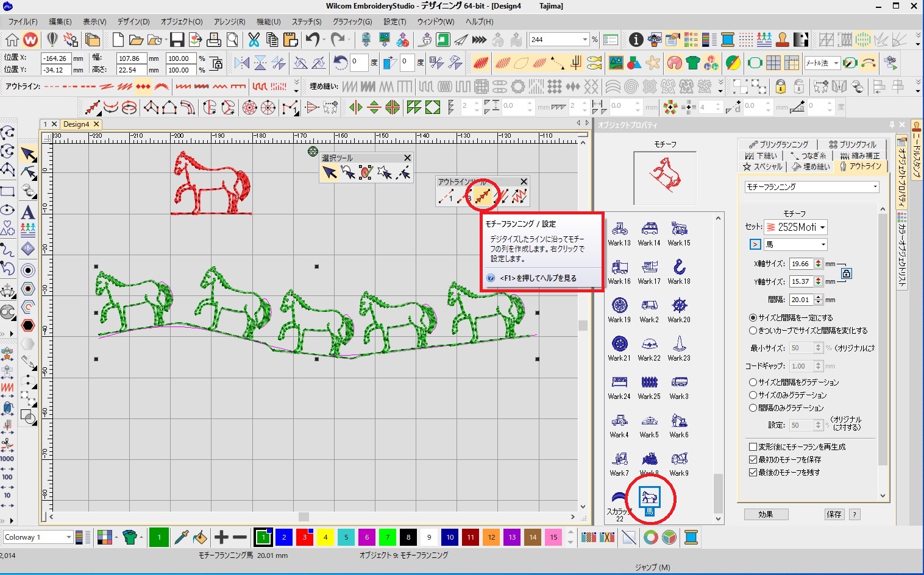The width and height of the screenshot is (924, 575).
Task: Create a new blank design document
Action: click(118, 40)
